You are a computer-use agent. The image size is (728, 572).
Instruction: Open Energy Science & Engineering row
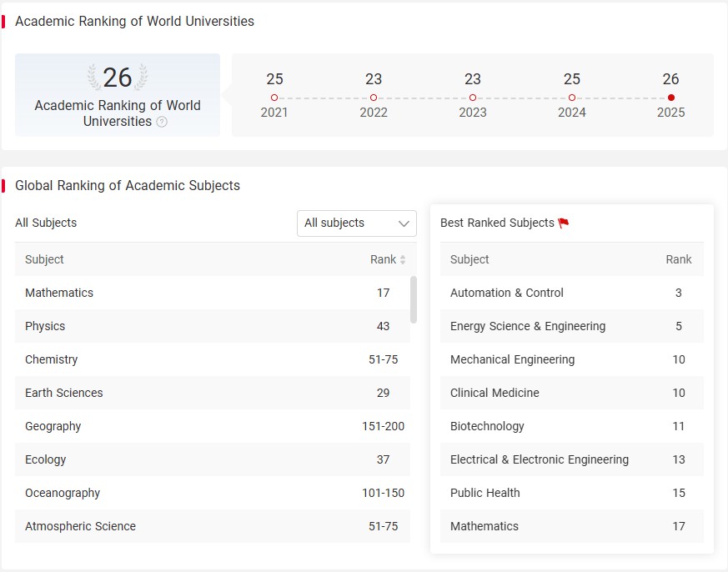[571, 326]
